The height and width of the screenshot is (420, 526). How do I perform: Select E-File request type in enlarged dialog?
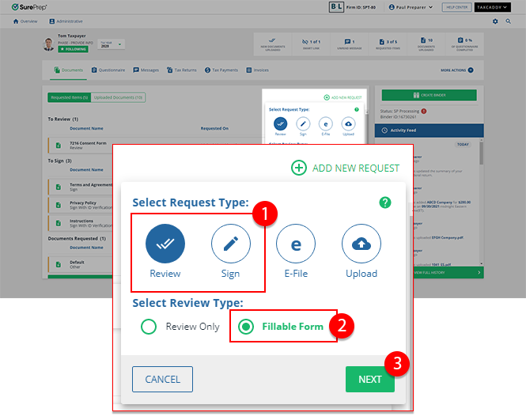point(296,244)
